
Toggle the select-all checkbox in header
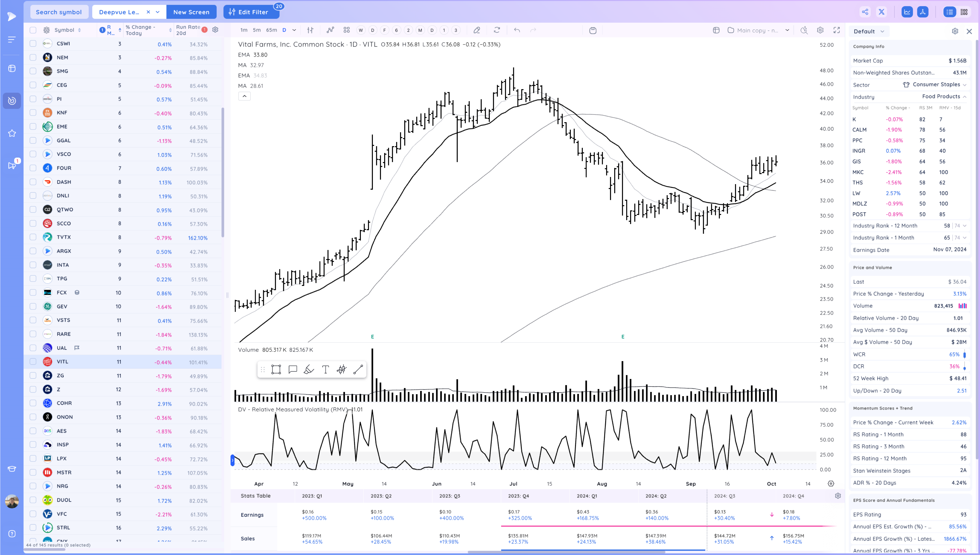[33, 30]
